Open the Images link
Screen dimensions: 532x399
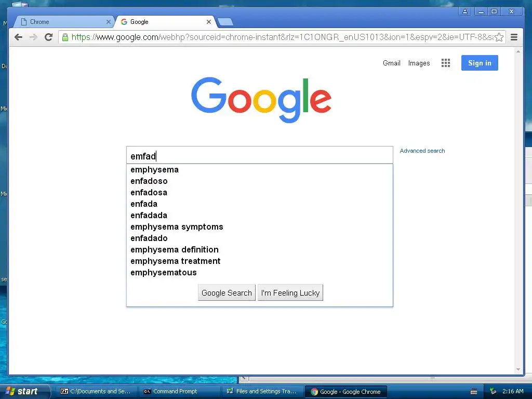pos(419,63)
